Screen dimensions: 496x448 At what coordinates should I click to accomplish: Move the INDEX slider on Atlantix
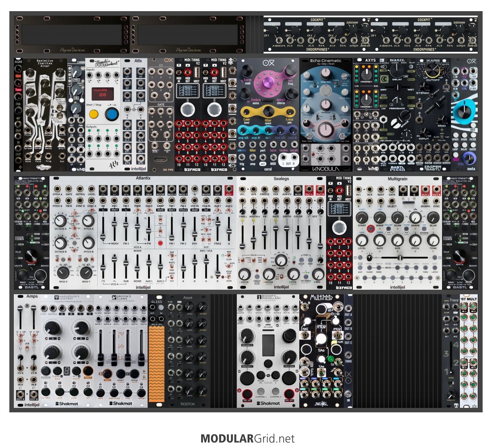coord(103,229)
